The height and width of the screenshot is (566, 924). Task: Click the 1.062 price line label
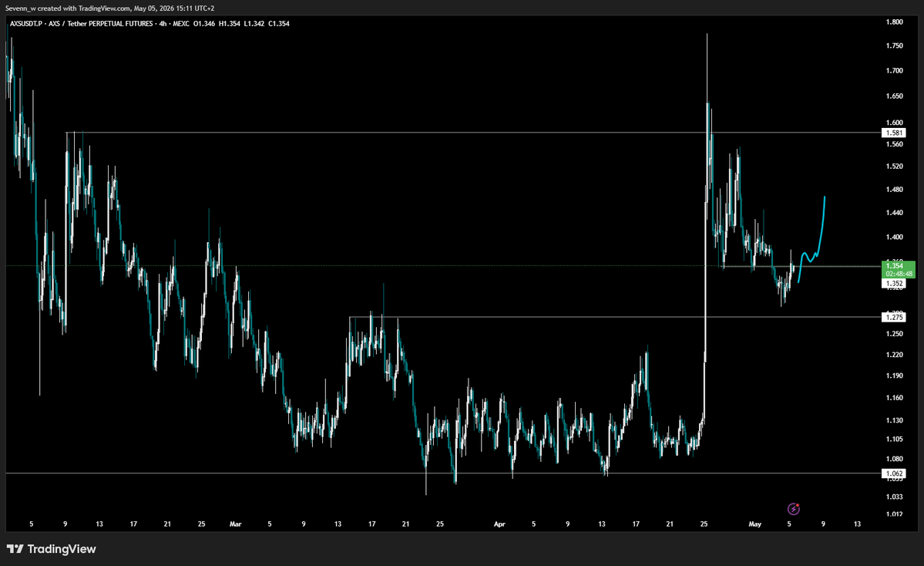(894, 473)
